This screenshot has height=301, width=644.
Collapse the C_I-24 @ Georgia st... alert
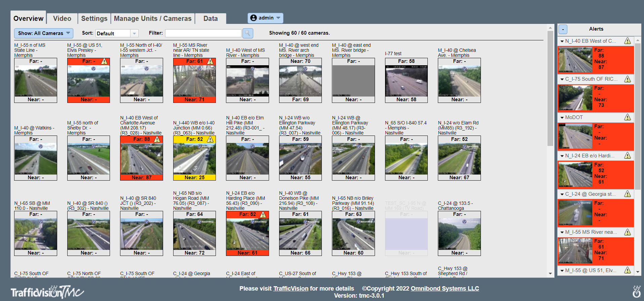562,194
